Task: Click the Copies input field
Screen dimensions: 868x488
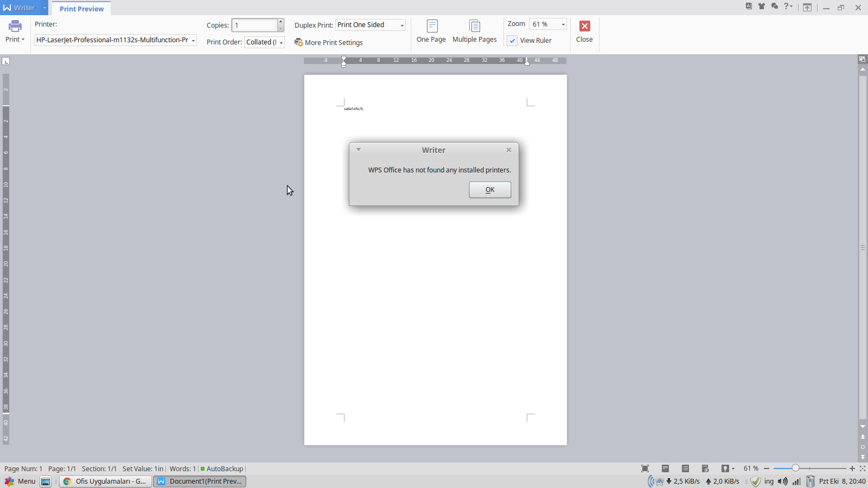Action: (254, 25)
